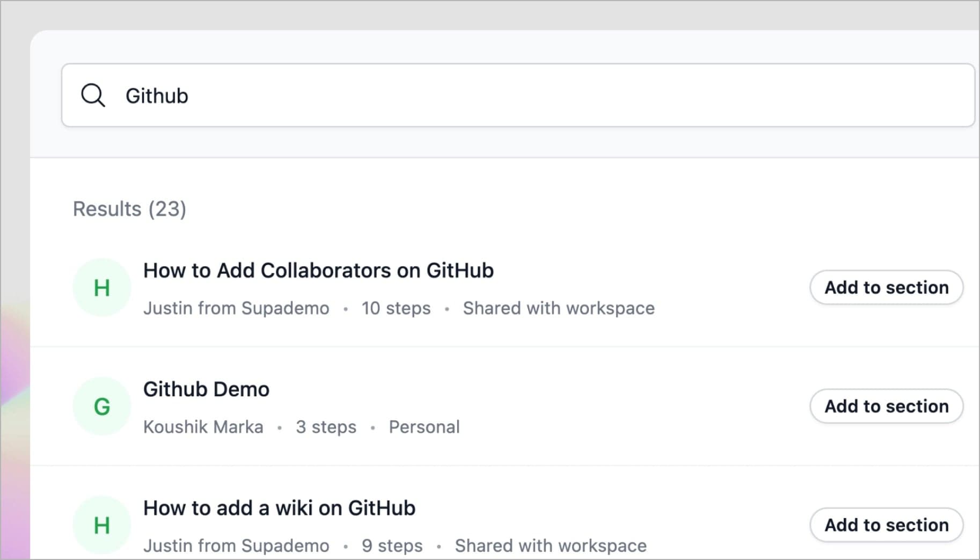Click the 3 steps label
This screenshot has width=980, height=560.
tap(326, 427)
